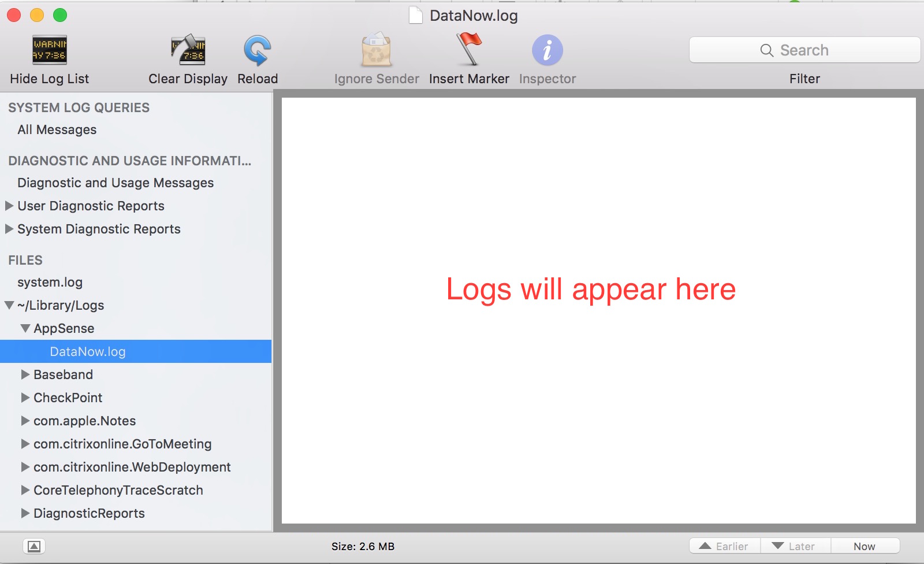
Task: Reload the current log file
Action: 257,50
